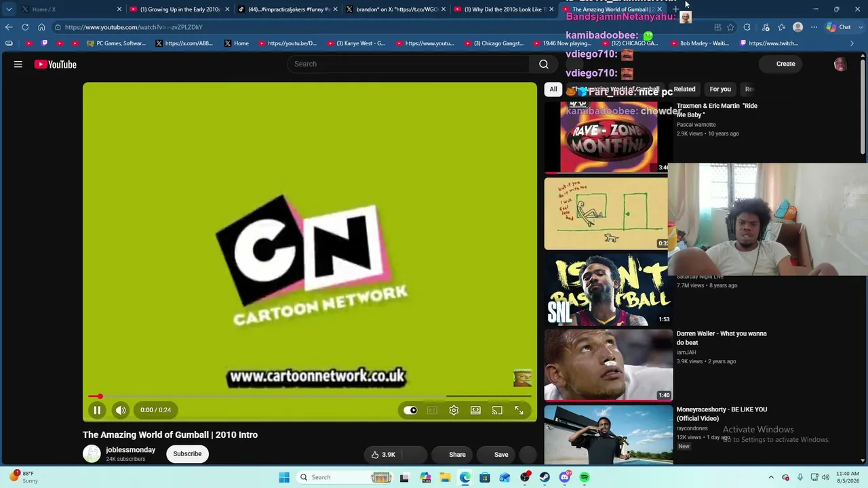This screenshot has width=868, height=488.
Task: Enter full screen on the video player
Action: click(x=519, y=410)
